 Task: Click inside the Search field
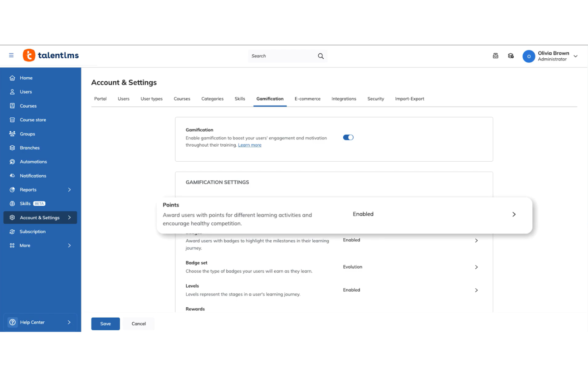point(282,56)
